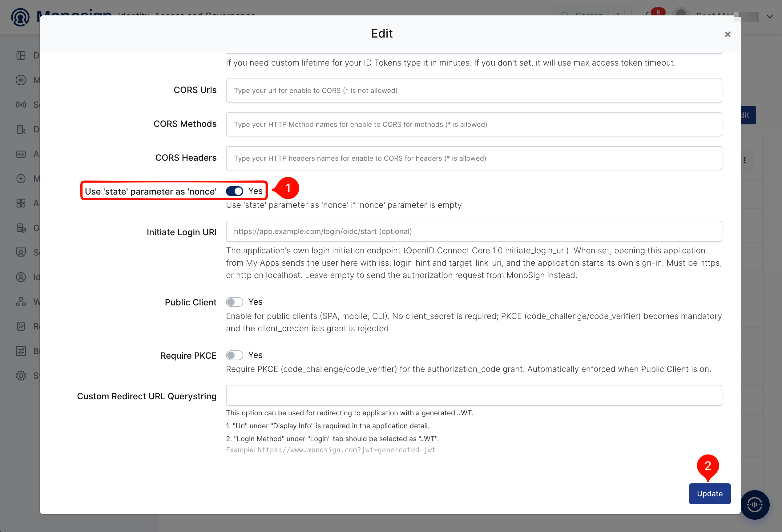The width and height of the screenshot is (782, 532).
Task: Focus the CORS Urls input field
Action: pos(474,91)
